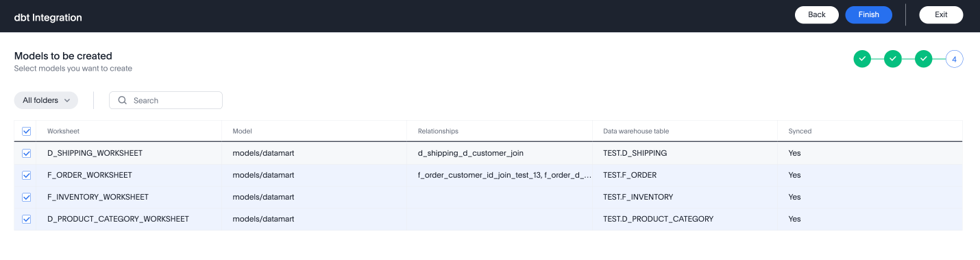Click Synced Yes in the D_SHIPPING_WORKSHEET row

click(794, 153)
